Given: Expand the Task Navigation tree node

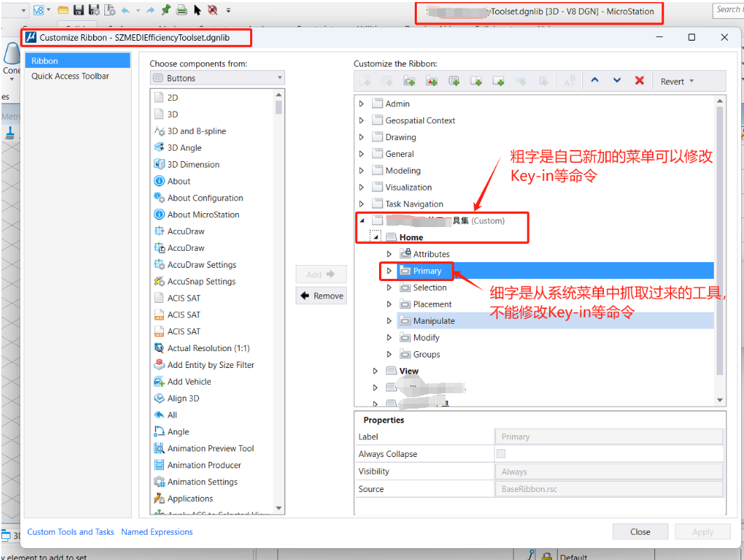Looking at the screenshot, I should 361,204.
